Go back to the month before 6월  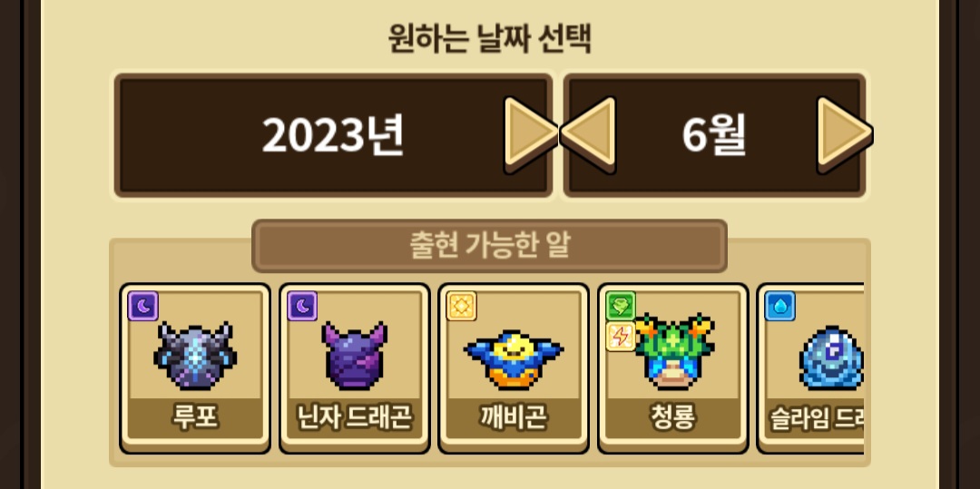tap(589, 134)
